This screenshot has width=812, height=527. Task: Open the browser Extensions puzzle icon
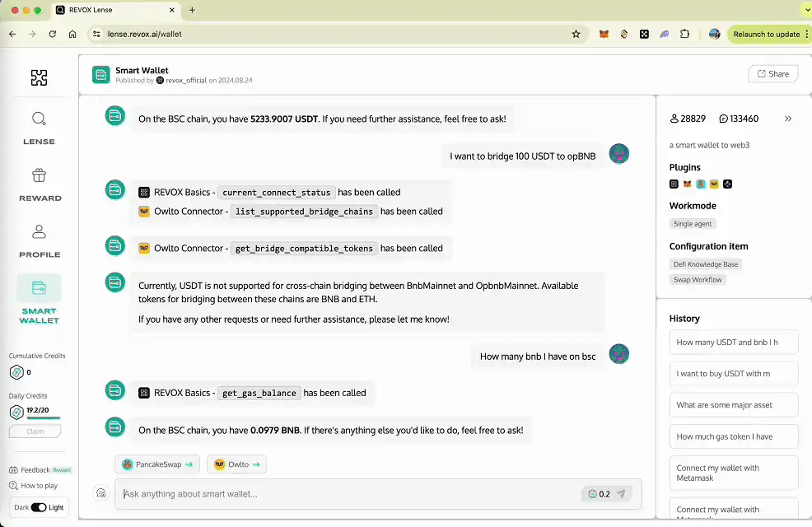coord(684,35)
